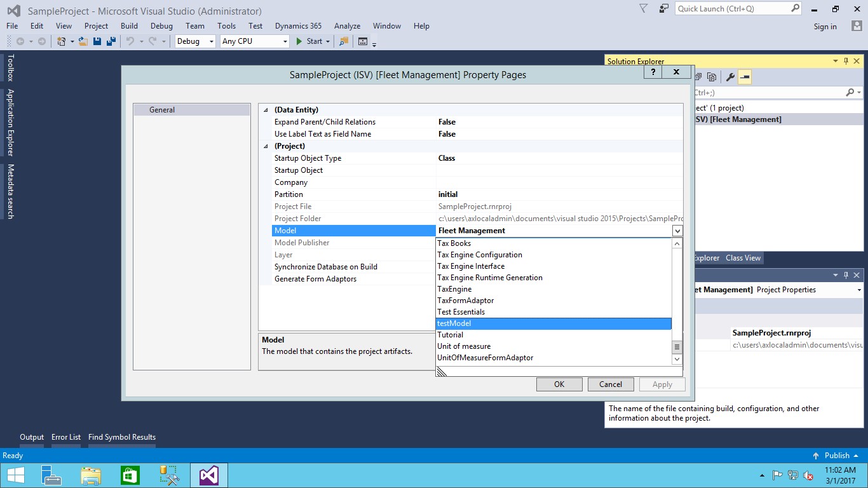Open File Explorer from the taskbar
Screen dimensions: 868x488
click(91, 475)
